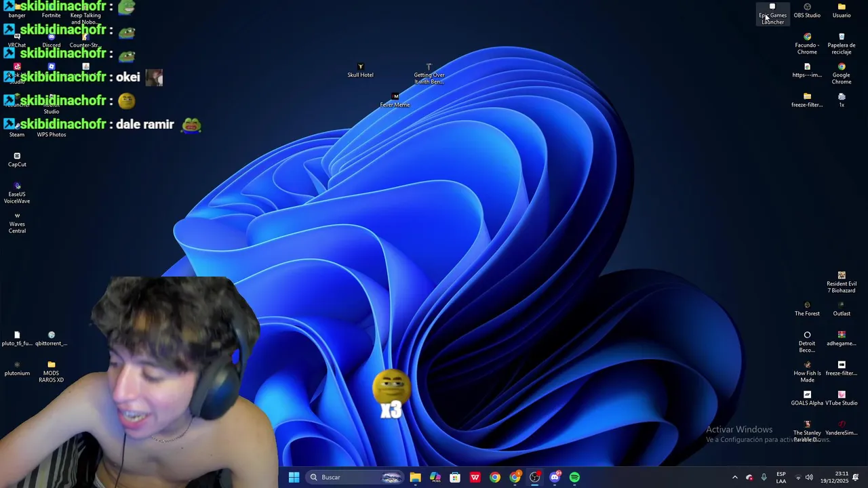Select the https---im... file on the desktop
The height and width of the screenshot is (488, 868).
coord(807,70)
